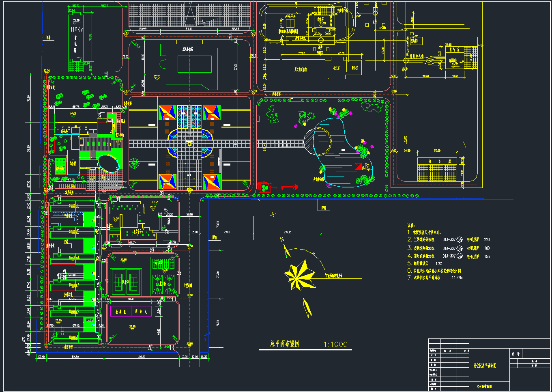This screenshot has height=392, width=552.
Task: Click the 99.62 dimension label
Action: coord(287,232)
